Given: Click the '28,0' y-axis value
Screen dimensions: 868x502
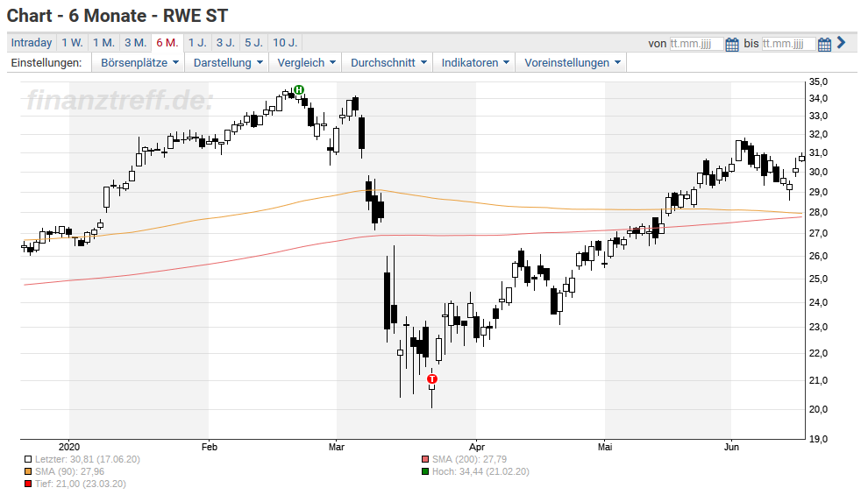Looking at the screenshot, I should point(819,212).
